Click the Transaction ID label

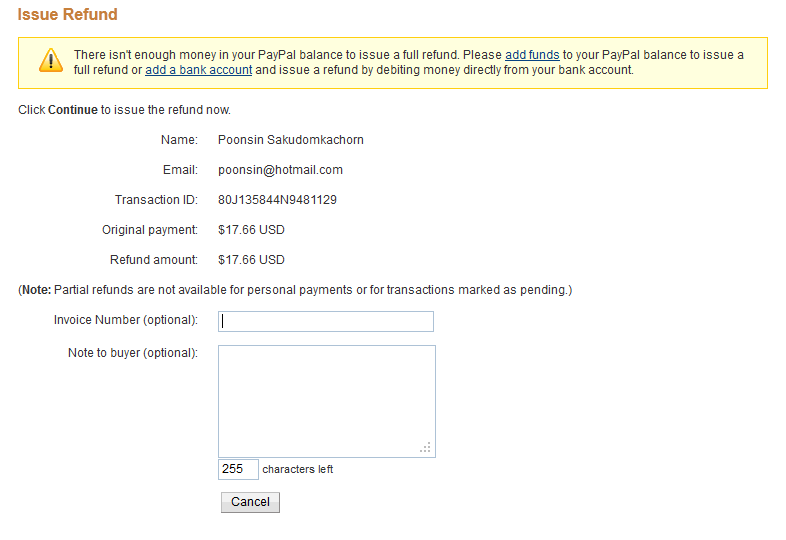click(x=156, y=200)
